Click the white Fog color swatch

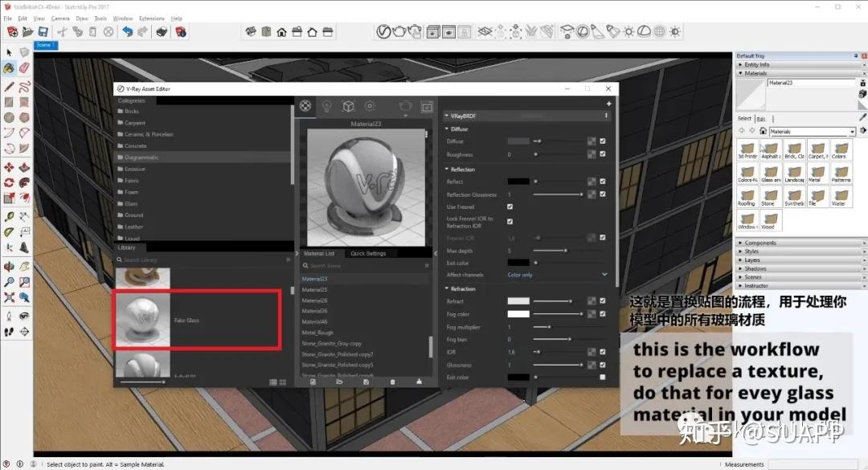[x=518, y=314]
